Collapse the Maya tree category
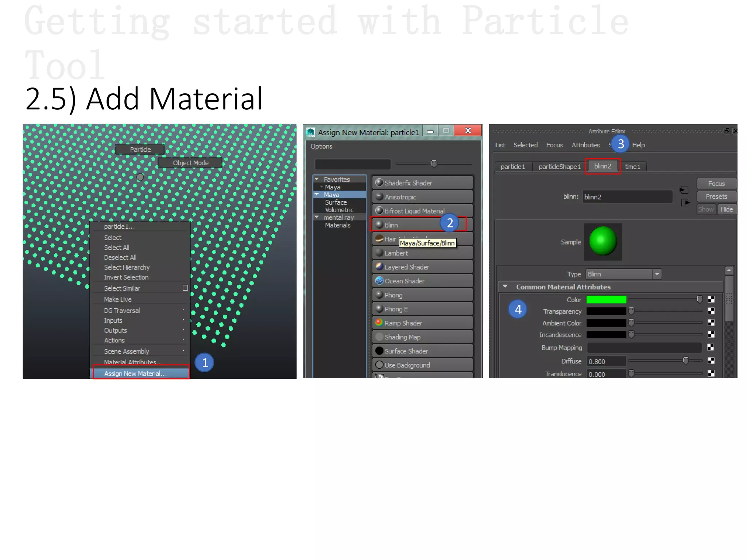This screenshot has height=560, width=747. point(317,194)
